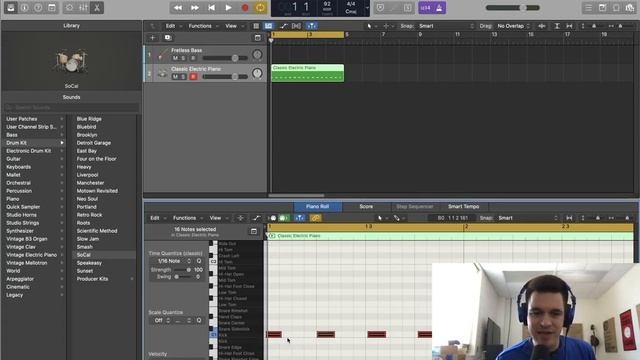The height and width of the screenshot is (360, 640).
Task: Open the Mixer sliders button
Action: 83,8
